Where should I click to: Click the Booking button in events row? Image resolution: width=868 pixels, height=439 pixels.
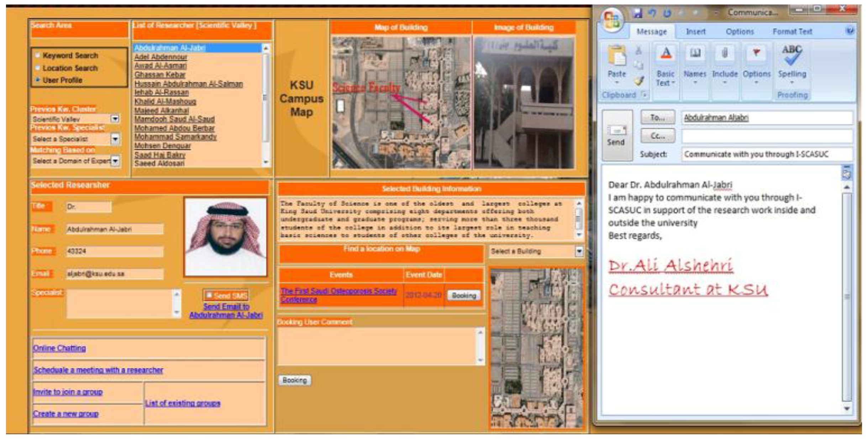point(463,295)
